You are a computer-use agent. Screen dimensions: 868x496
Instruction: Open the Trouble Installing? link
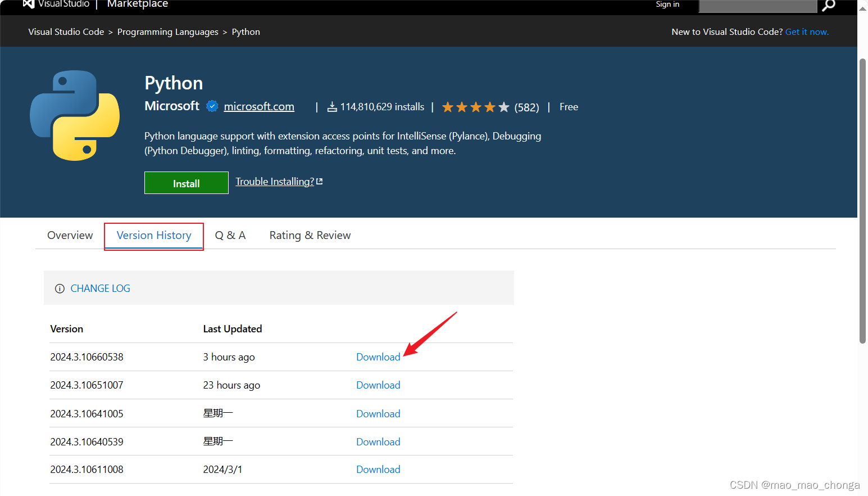point(275,182)
